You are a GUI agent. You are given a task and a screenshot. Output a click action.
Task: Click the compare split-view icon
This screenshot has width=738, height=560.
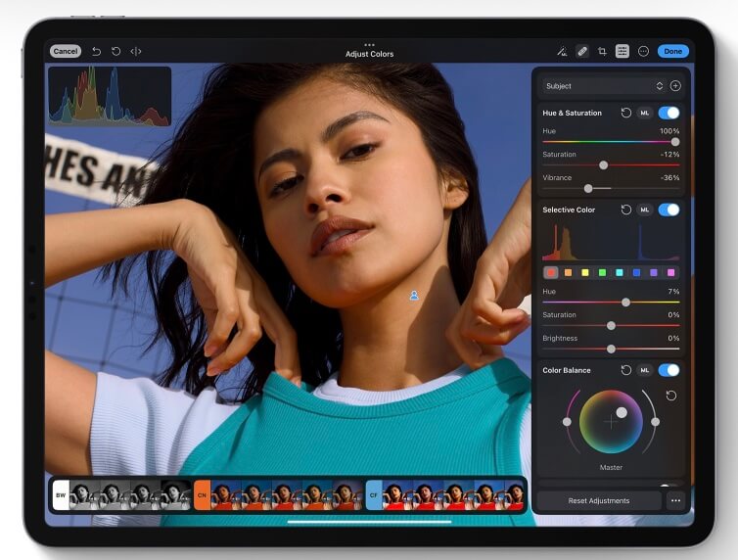click(x=136, y=51)
